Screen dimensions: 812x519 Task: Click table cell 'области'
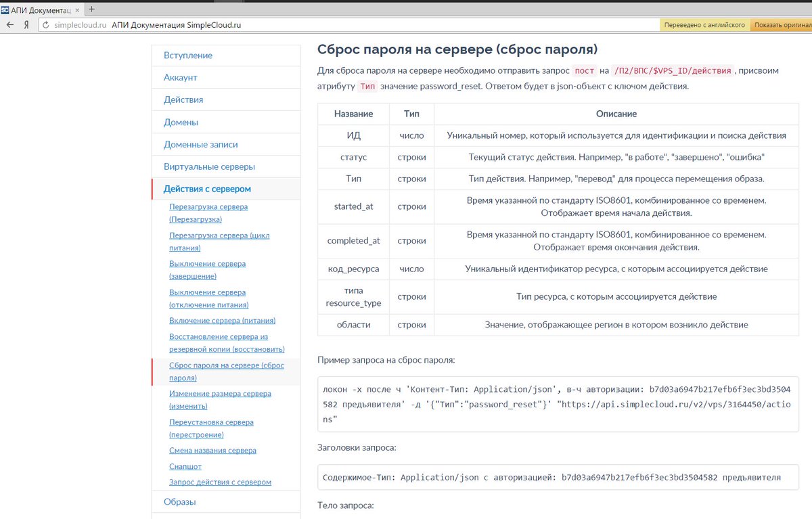tap(353, 325)
